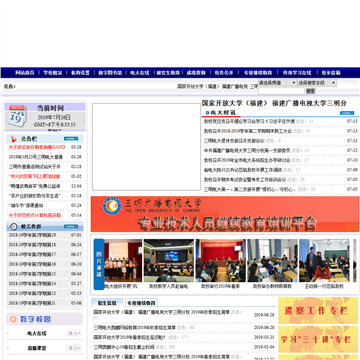Click the calendar icon beside 当前时间
Image resolution: width=360 pixels, height=360 pixels.
pos(17,116)
